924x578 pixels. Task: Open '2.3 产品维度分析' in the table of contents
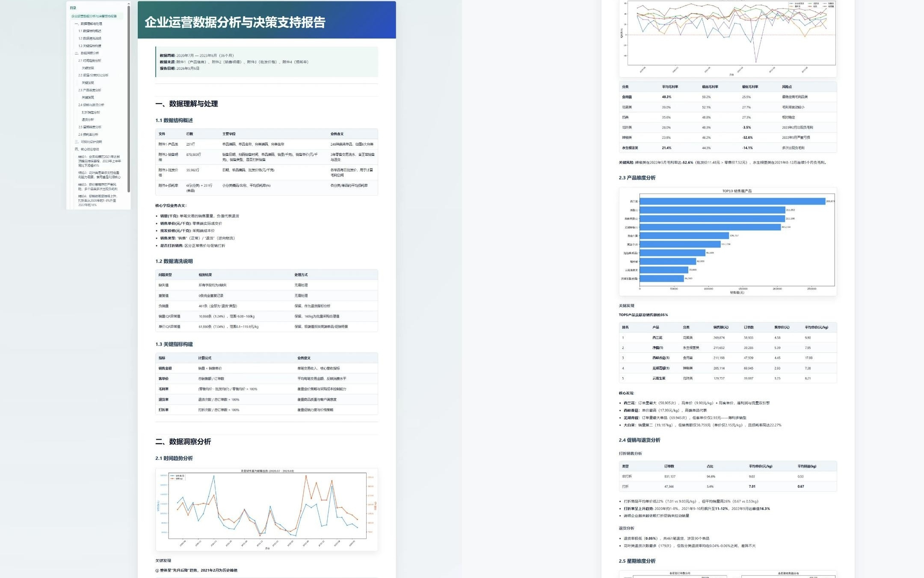click(x=90, y=90)
